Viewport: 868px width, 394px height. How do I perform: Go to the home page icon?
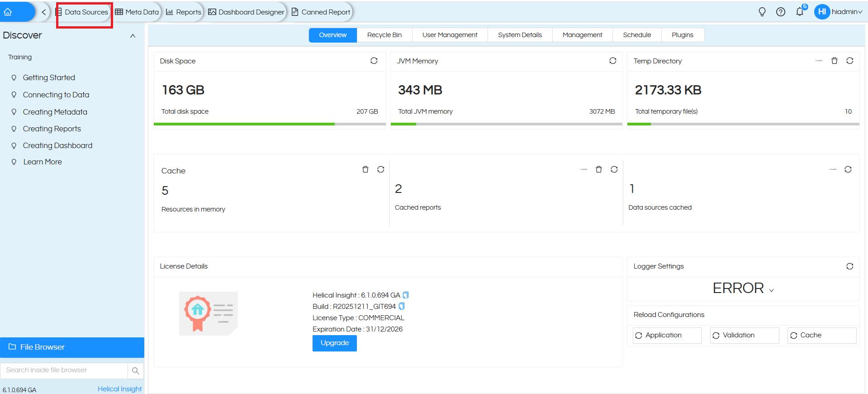click(x=8, y=12)
